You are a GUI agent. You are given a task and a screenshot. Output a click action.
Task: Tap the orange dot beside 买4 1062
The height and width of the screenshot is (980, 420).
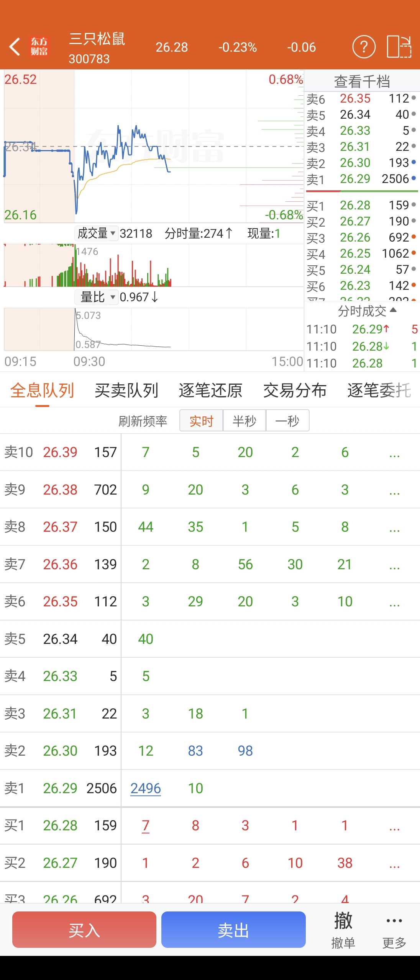click(x=414, y=253)
